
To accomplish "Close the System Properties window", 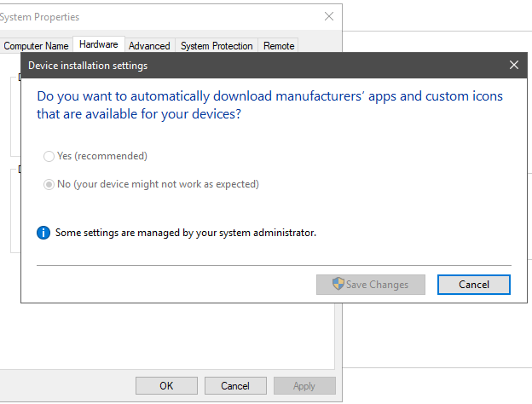I will point(329,16).
